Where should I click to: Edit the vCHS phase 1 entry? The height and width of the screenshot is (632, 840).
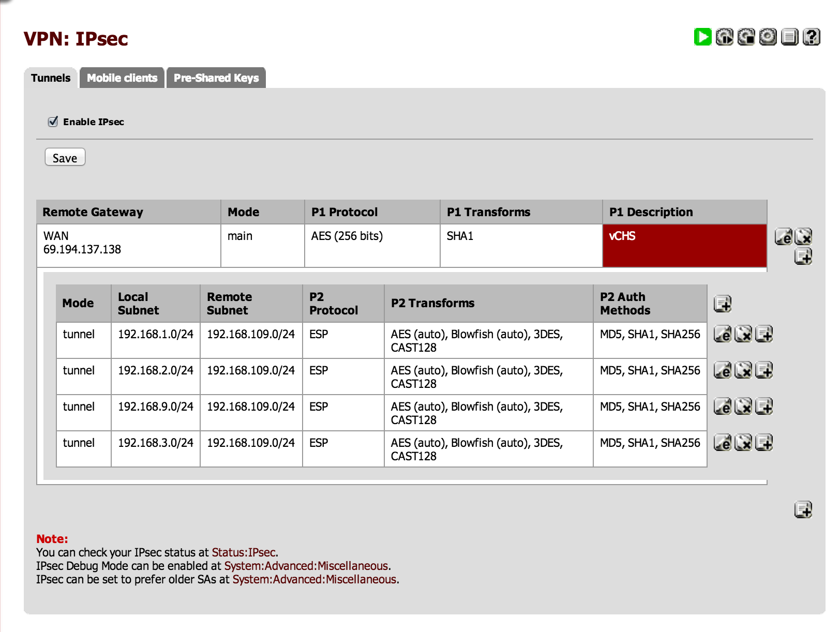point(783,237)
